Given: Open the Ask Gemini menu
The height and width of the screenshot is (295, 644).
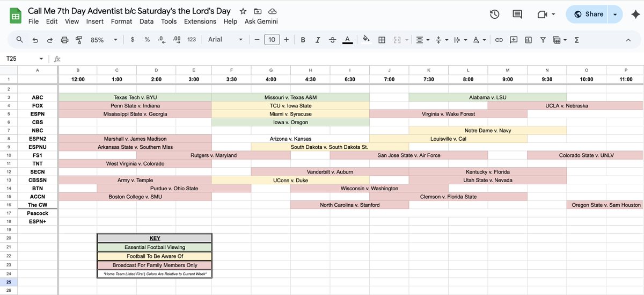Looking at the screenshot, I should coord(260,21).
